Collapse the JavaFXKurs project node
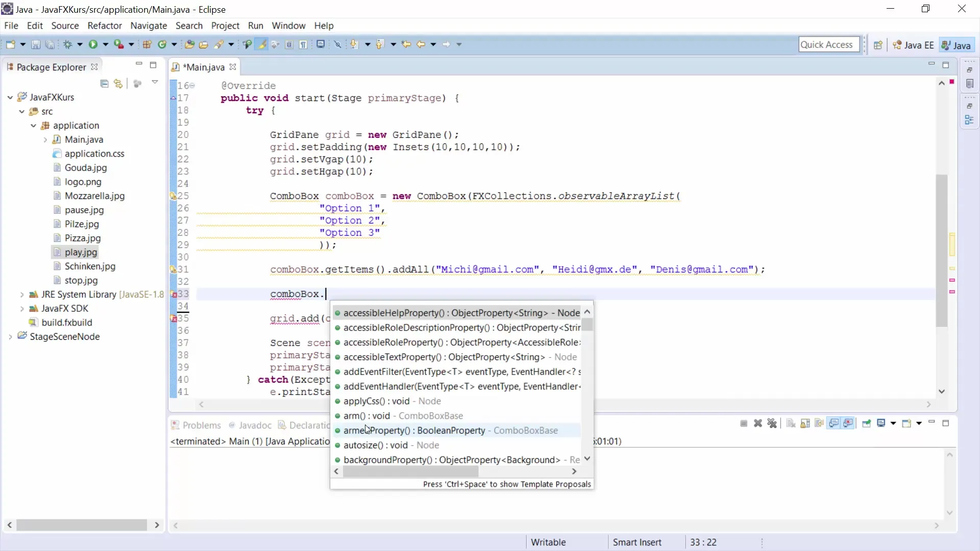This screenshot has height=551, width=980. 10,97
